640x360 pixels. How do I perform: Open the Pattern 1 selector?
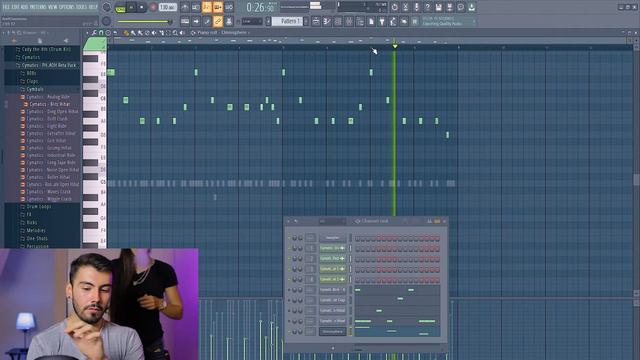[287, 21]
